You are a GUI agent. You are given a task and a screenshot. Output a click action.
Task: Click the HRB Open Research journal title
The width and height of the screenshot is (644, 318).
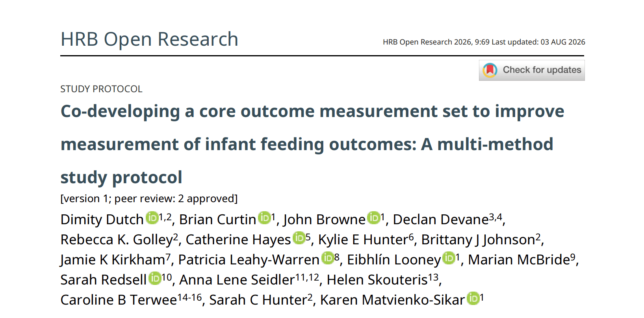tap(149, 39)
